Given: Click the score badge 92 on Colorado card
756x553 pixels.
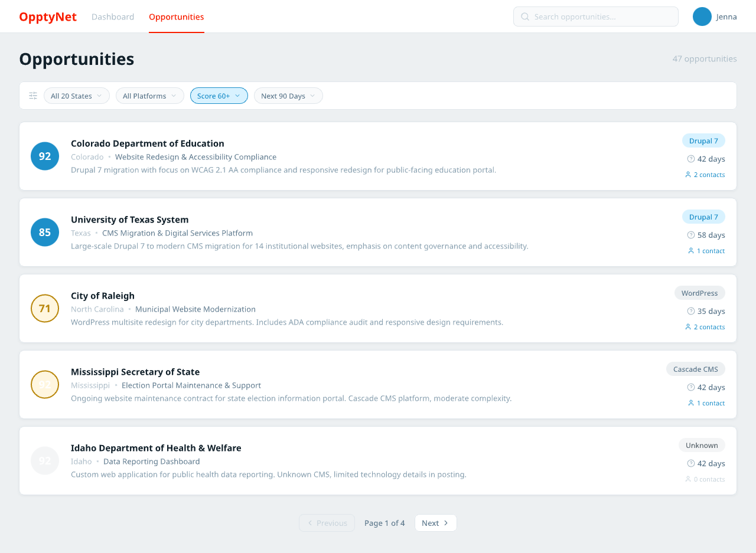Looking at the screenshot, I should pos(44,156).
